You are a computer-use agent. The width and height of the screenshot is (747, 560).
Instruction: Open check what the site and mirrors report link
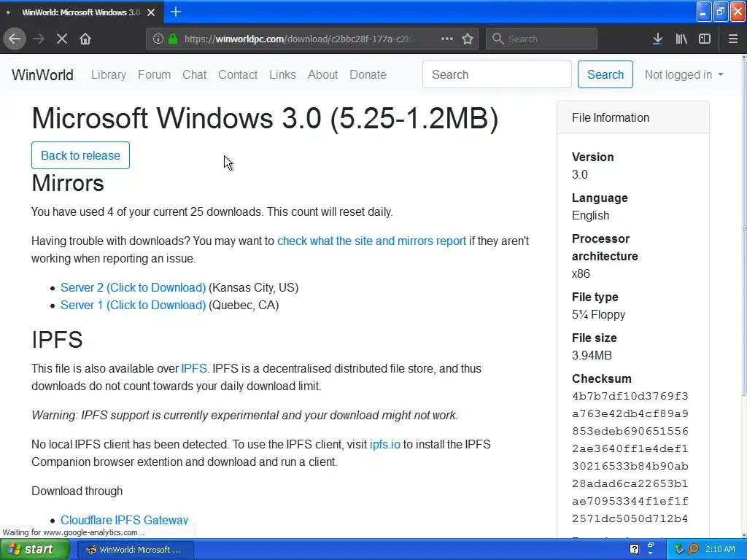click(x=371, y=241)
